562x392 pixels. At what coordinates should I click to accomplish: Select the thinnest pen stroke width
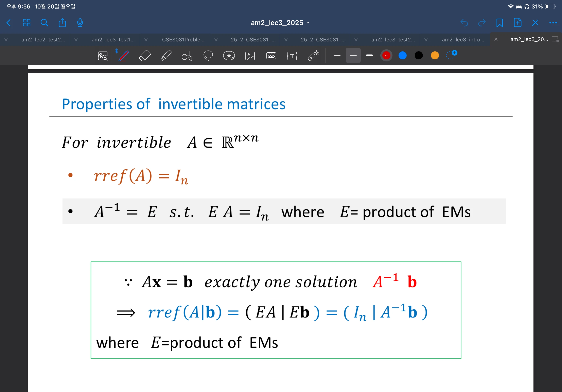click(337, 56)
